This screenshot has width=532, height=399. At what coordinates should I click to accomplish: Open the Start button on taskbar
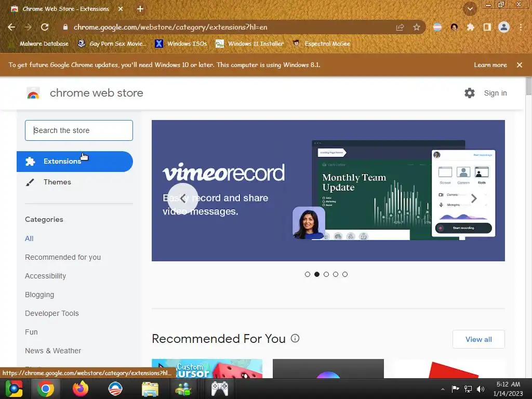[x=14, y=389]
